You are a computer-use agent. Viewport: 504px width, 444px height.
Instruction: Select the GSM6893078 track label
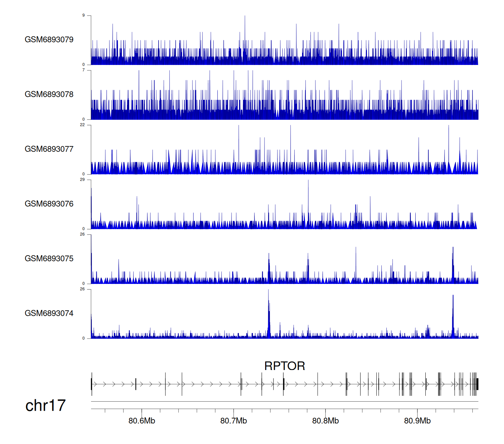(x=49, y=95)
